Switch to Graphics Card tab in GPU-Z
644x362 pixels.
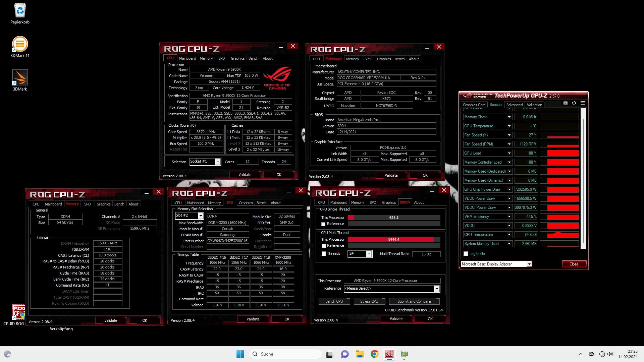point(474,105)
